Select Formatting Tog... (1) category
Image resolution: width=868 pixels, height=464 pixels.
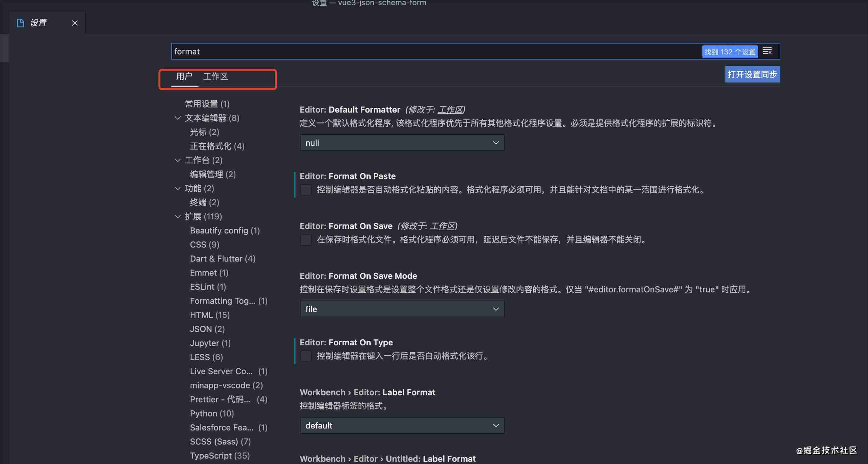229,301
